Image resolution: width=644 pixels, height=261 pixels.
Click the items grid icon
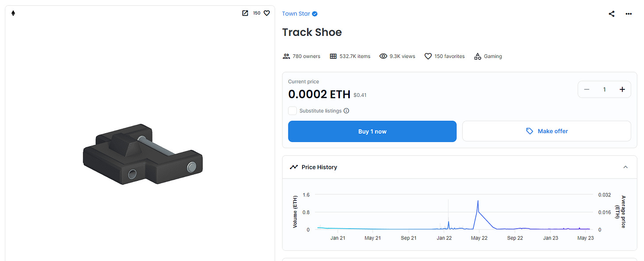tap(333, 56)
